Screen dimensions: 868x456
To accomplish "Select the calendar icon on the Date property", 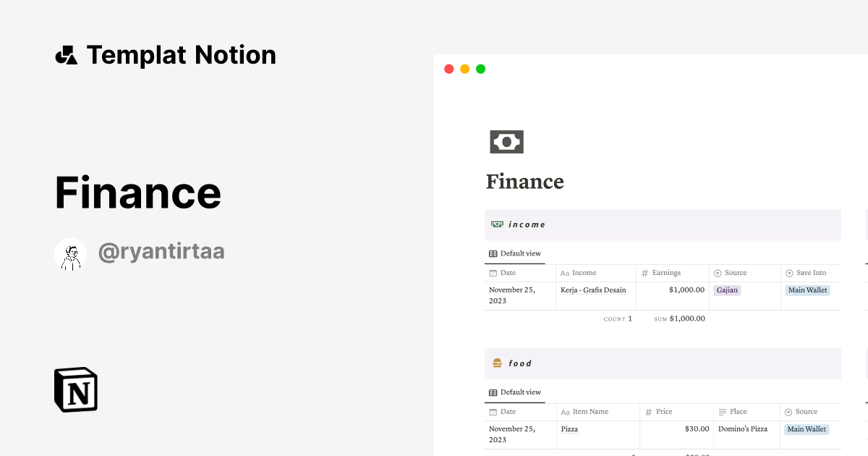I will coord(493,273).
